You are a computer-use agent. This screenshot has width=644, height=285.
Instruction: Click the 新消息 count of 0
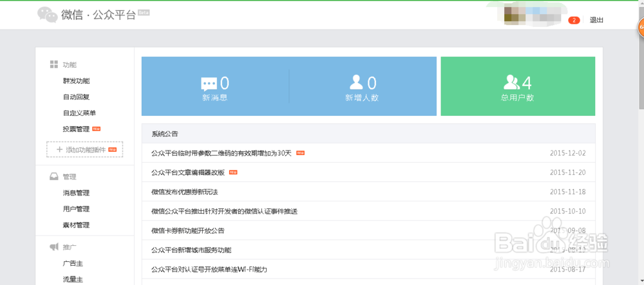pyautogui.click(x=225, y=83)
